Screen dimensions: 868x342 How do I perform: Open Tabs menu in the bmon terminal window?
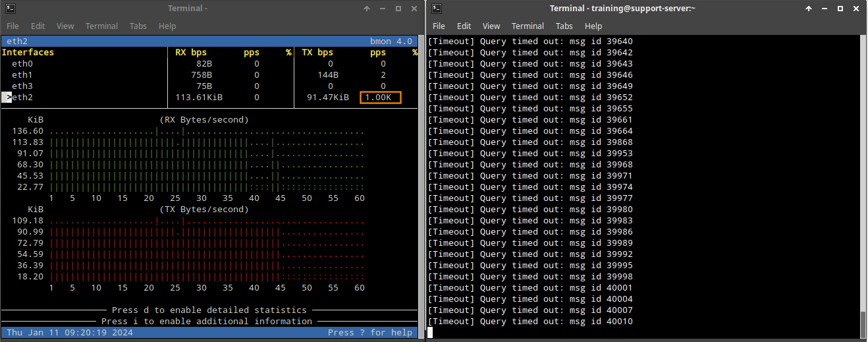point(138,26)
